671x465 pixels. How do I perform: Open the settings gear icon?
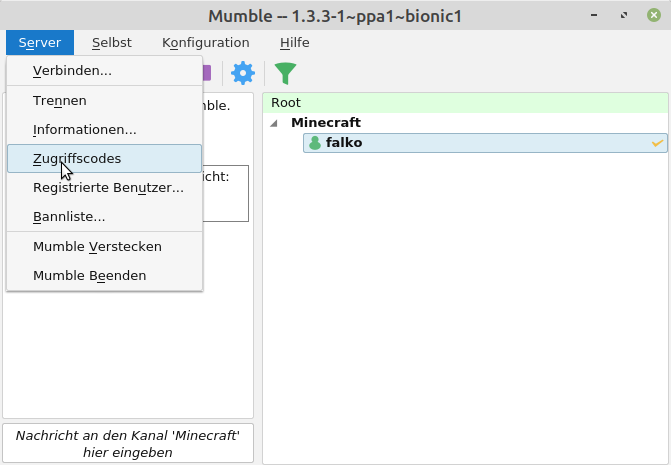[243, 73]
